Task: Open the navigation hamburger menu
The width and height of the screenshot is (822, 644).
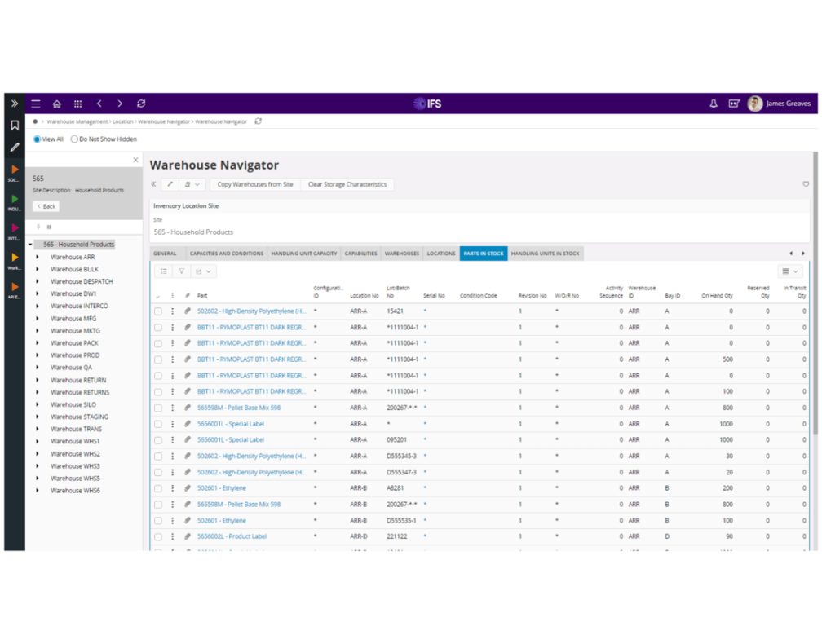Action: coord(35,104)
